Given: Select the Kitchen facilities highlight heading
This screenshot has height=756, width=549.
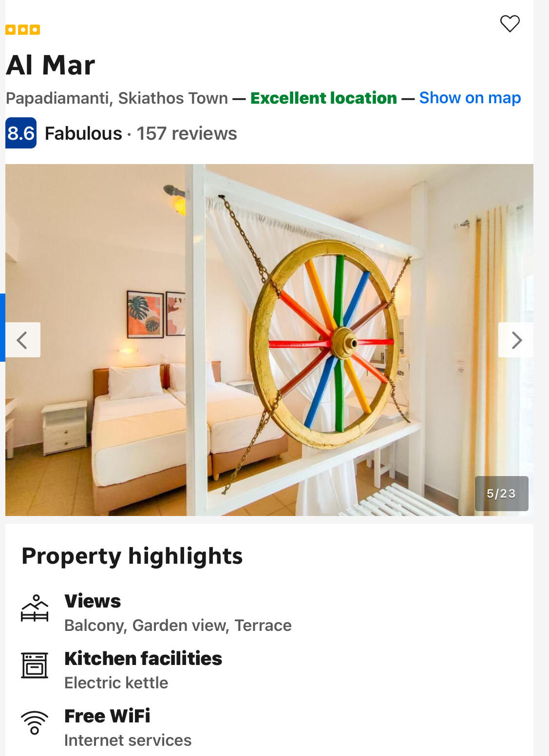Looking at the screenshot, I should point(143,659).
